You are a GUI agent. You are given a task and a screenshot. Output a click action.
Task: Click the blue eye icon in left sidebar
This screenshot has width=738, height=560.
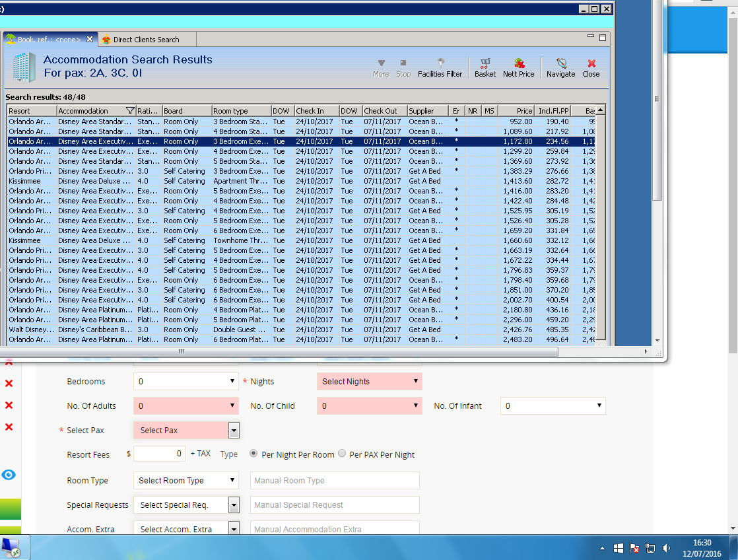tap(9, 475)
